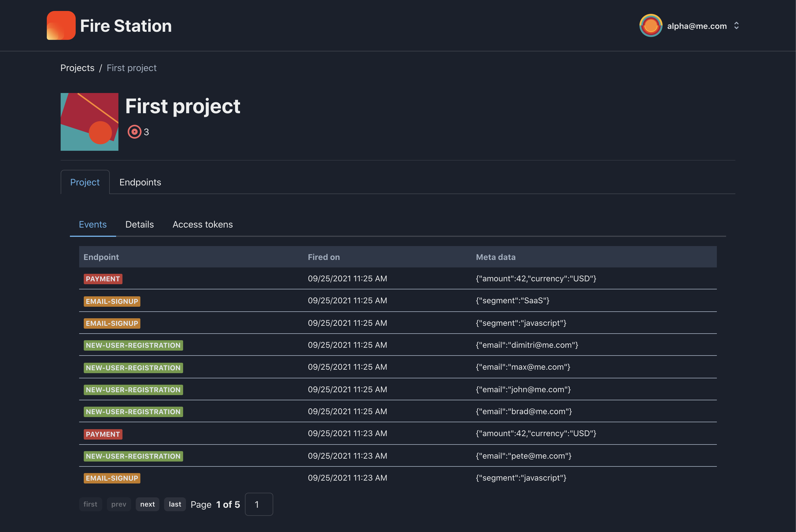The height and width of the screenshot is (532, 796).
Task: Navigate to Projects via breadcrumb link
Action: pyautogui.click(x=77, y=68)
